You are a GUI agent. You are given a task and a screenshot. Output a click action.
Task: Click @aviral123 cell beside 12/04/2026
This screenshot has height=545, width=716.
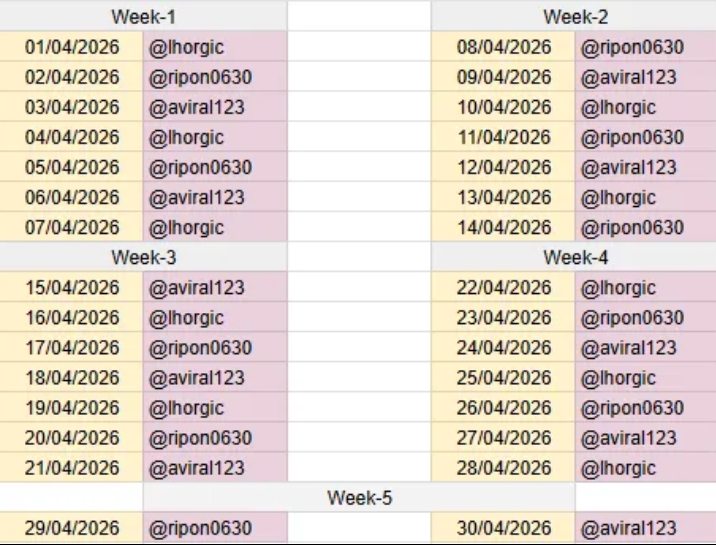645,167
